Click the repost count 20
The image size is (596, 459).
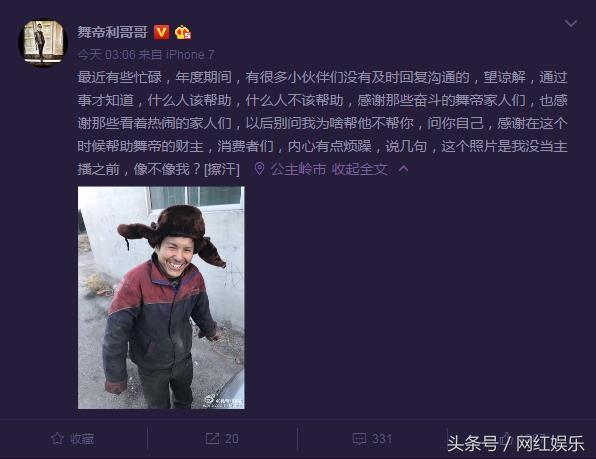232,439
